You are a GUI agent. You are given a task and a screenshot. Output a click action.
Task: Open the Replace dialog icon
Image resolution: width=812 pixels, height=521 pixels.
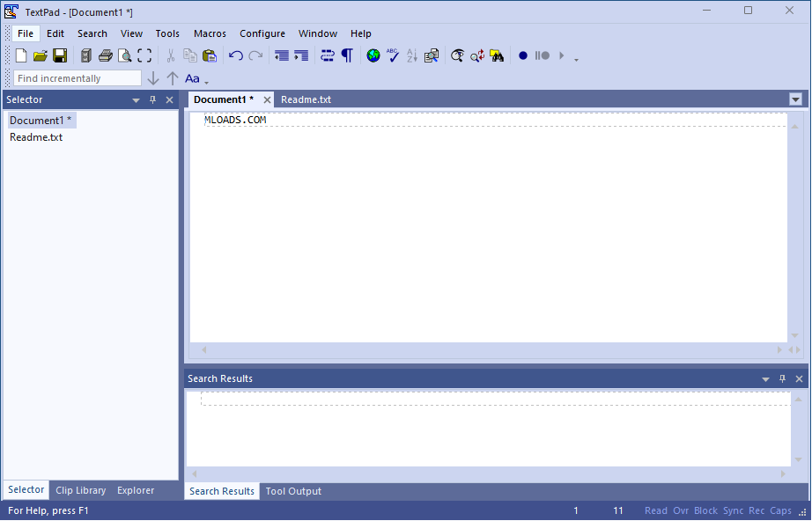[x=477, y=55]
